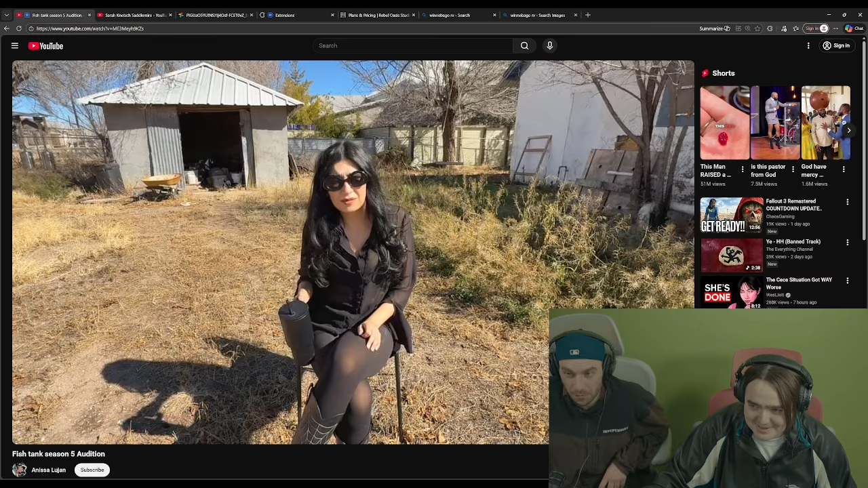Screen dimensions: 868x488
Task: Open more options for The Cece Situation video
Action: click(x=847, y=281)
